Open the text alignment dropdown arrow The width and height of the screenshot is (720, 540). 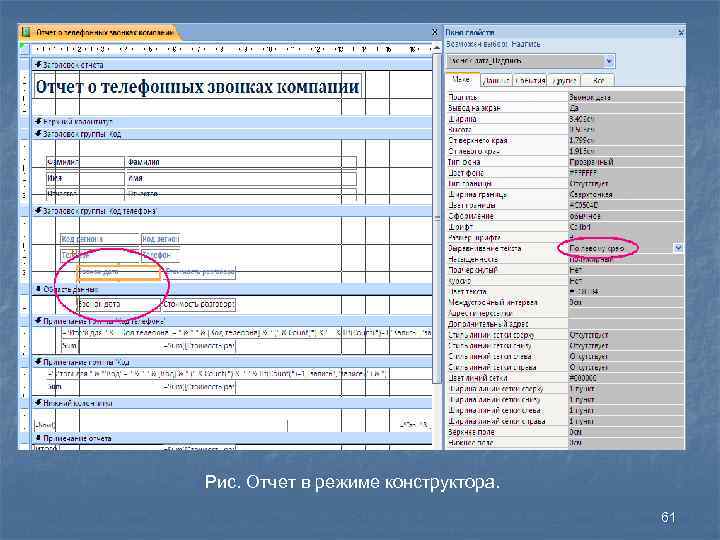[x=678, y=248]
